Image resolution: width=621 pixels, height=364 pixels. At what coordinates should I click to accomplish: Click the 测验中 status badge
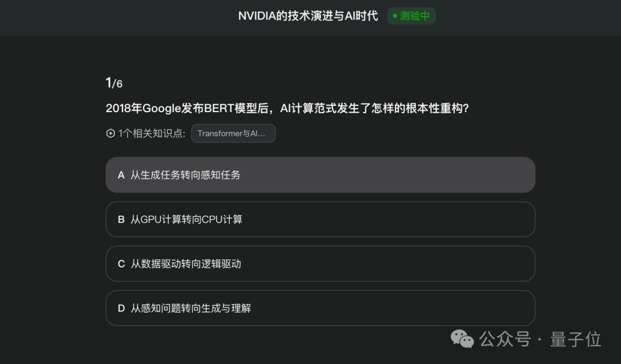(x=411, y=16)
